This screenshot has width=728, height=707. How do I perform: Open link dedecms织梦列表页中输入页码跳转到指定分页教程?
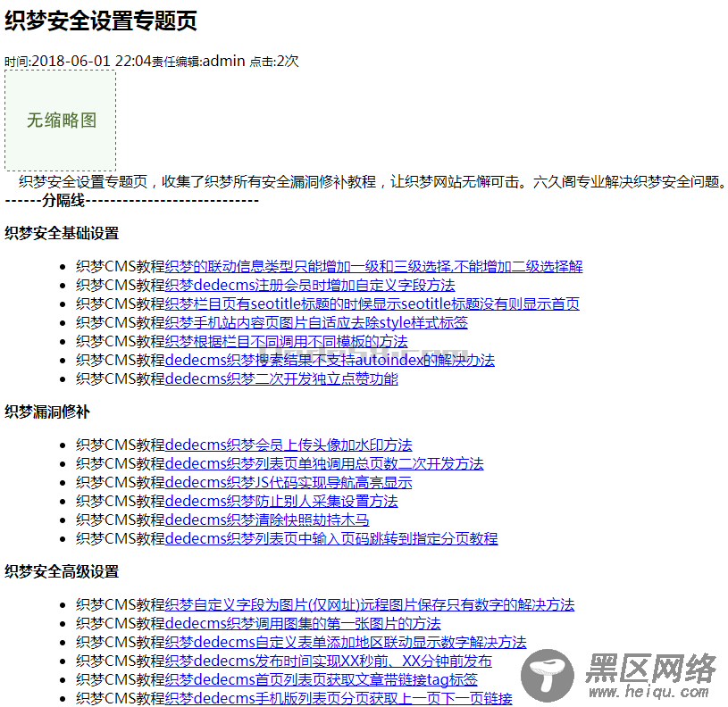[331, 538]
